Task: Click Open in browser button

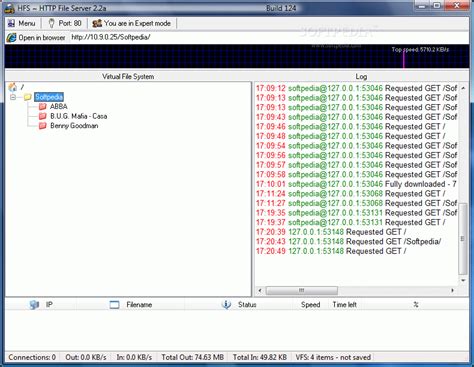Action: pyautogui.click(x=36, y=37)
